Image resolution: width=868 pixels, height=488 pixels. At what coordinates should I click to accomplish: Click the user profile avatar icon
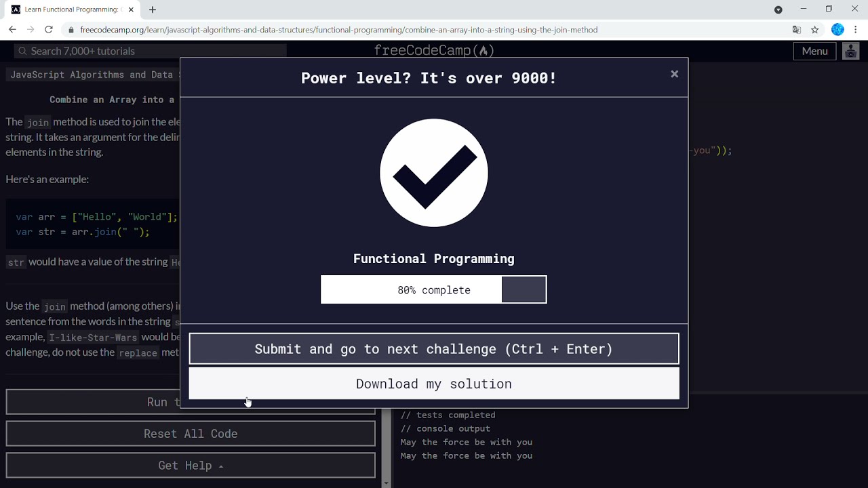point(850,51)
